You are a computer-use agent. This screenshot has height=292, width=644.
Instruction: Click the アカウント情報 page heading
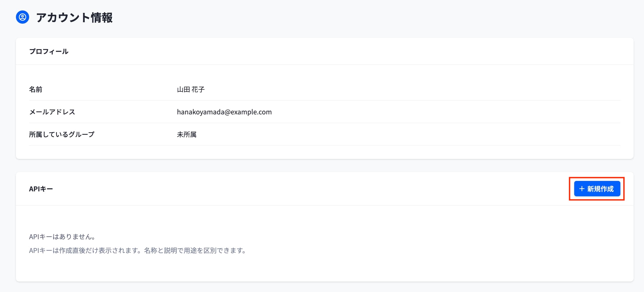[x=74, y=17]
